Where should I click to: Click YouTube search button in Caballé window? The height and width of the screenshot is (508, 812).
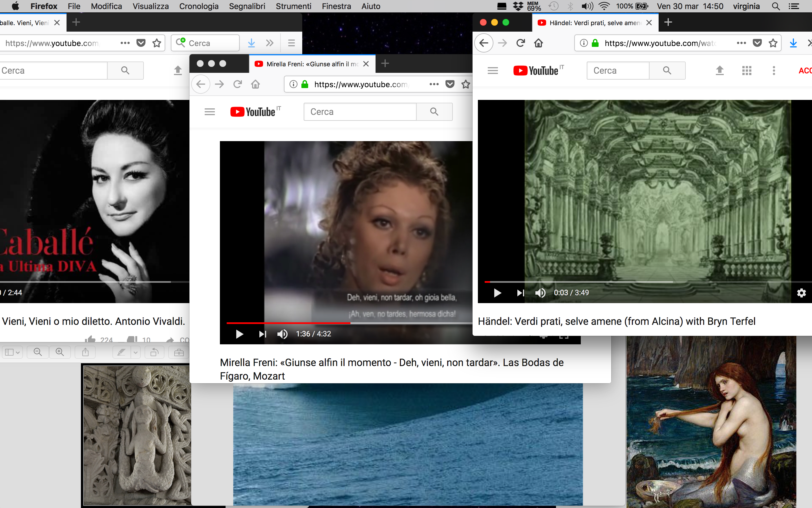125,71
